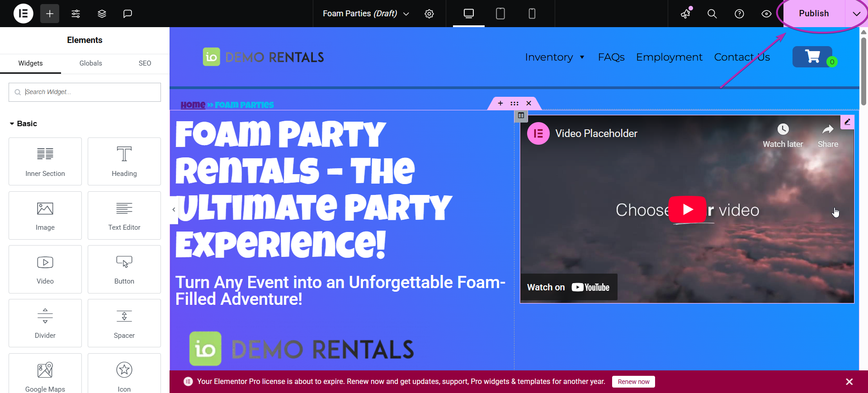Open the Structure layers icon
This screenshot has width=868, height=393.
(x=102, y=14)
